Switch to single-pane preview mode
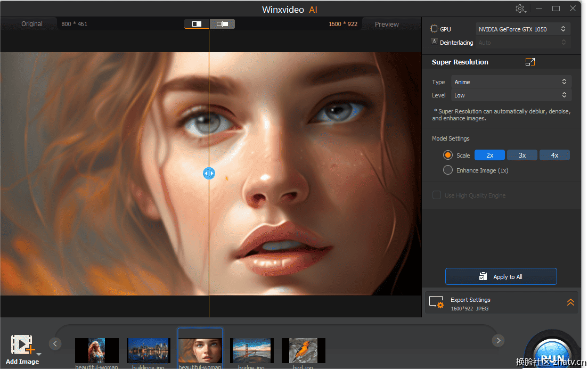 (x=197, y=24)
